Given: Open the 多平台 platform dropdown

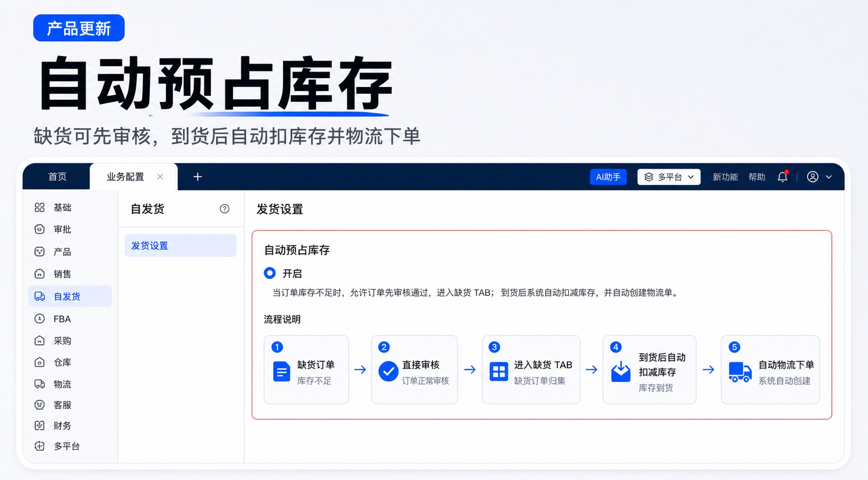Looking at the screenshot, I should [x=669, y=177].
